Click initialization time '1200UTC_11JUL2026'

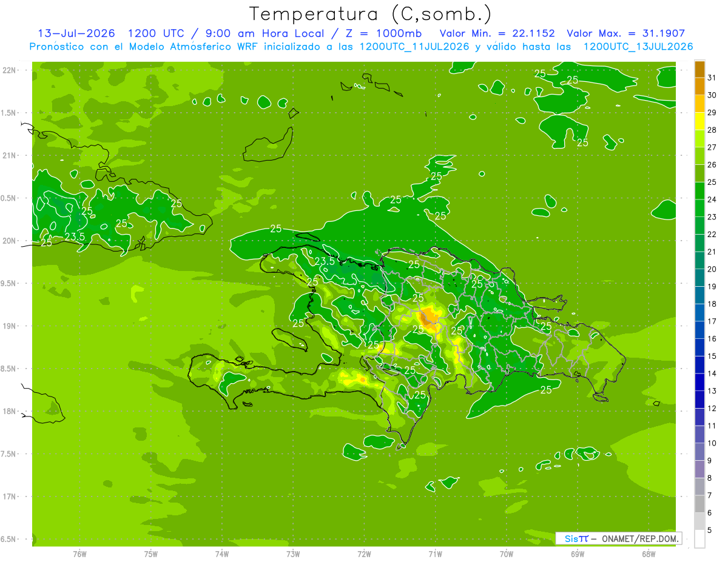tap(414, 47)
